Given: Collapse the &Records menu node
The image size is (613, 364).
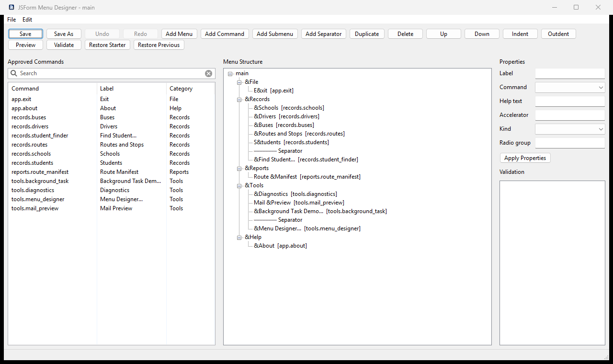Looking at the screenshot, I should coord(239,99).
